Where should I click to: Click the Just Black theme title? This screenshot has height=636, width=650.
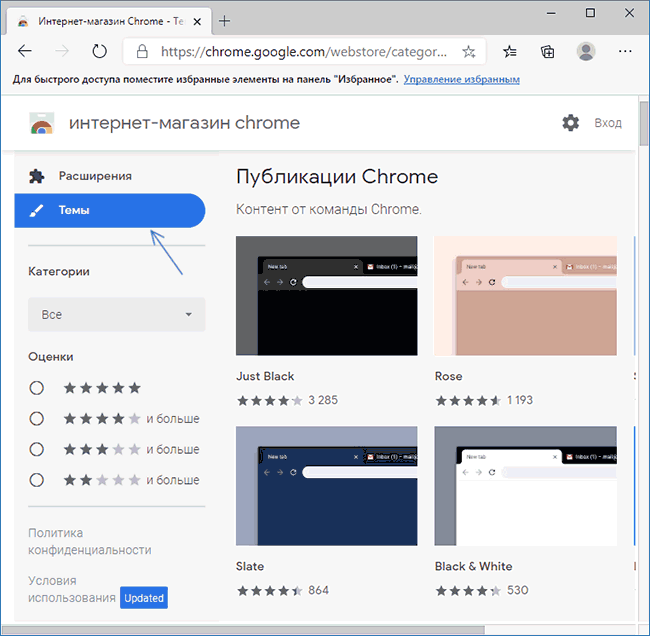click(265, 376)
